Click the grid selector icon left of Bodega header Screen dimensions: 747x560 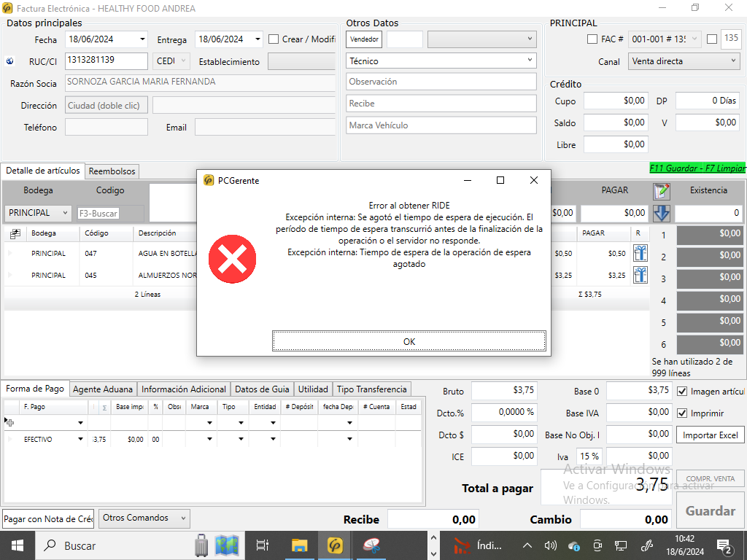click(15, 233)
